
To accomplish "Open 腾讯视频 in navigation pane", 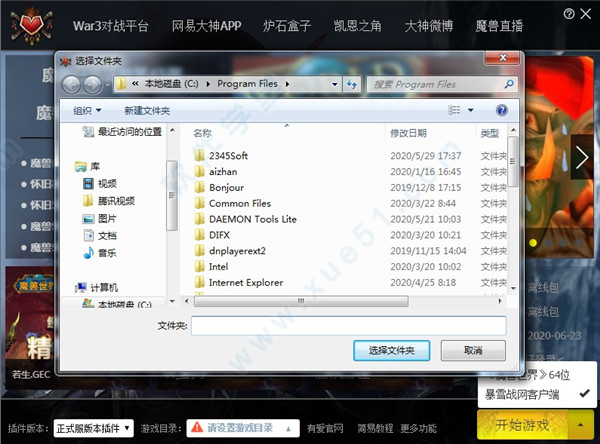I will 109,201.
